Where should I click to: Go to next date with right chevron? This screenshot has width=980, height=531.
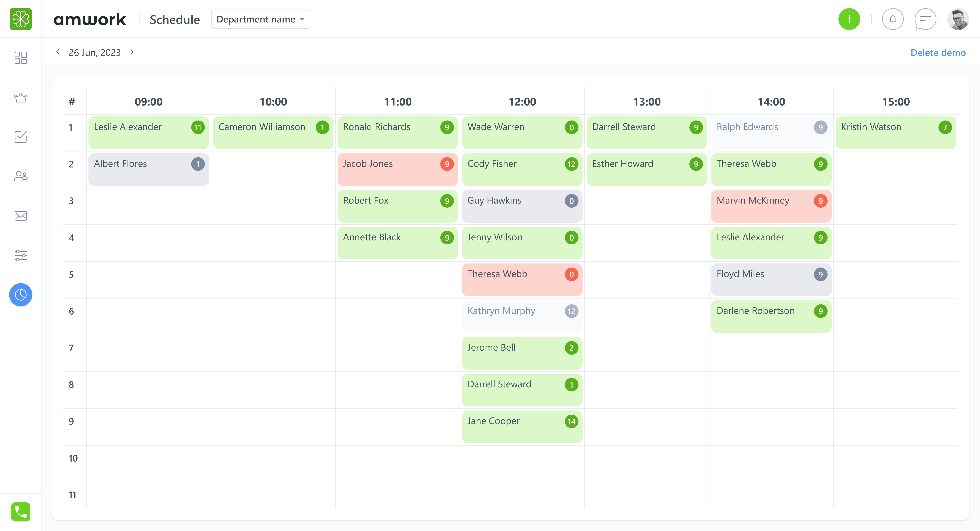[x=132, y=52]
